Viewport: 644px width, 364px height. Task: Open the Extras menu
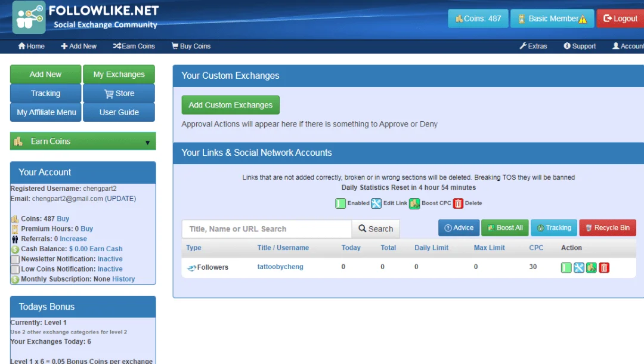[533, 47]
